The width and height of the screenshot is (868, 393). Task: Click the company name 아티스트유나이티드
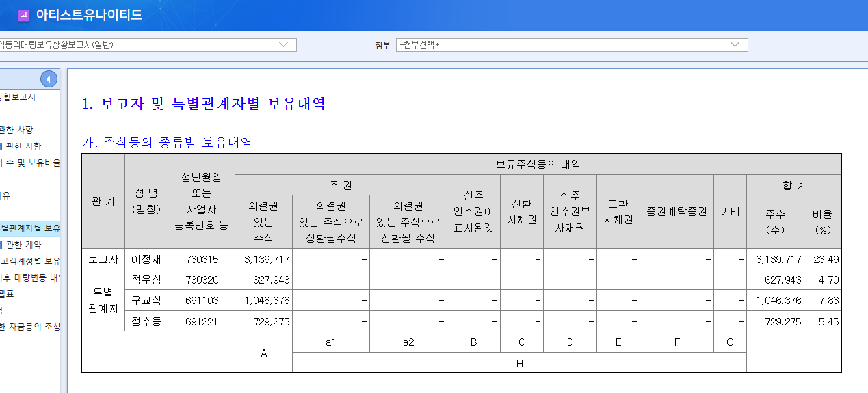[x=89, y=14]
